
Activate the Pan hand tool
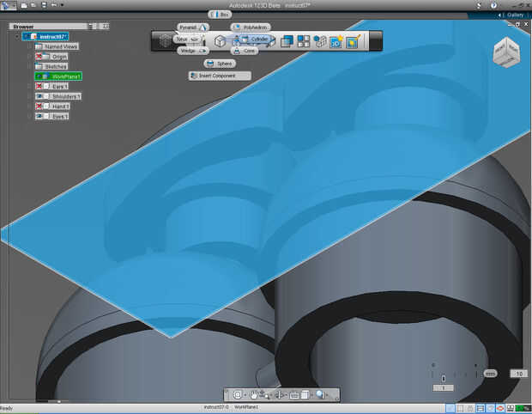tap(253, 394)
